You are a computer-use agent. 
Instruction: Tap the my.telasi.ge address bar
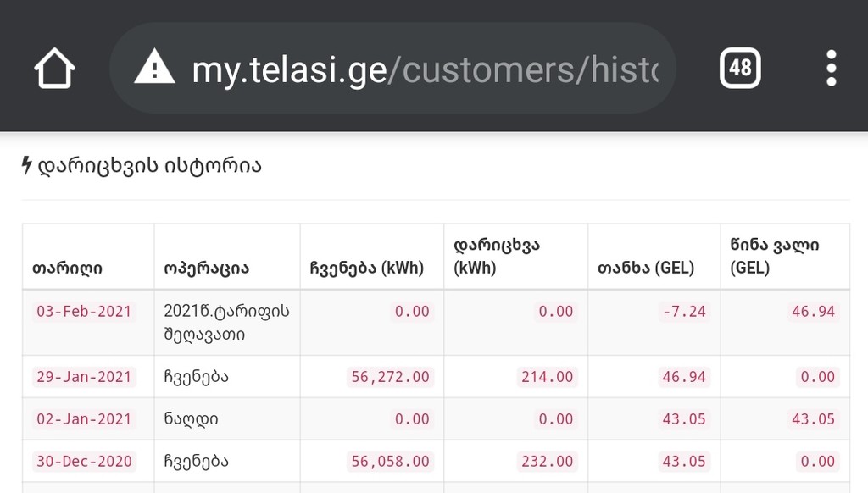424,68
